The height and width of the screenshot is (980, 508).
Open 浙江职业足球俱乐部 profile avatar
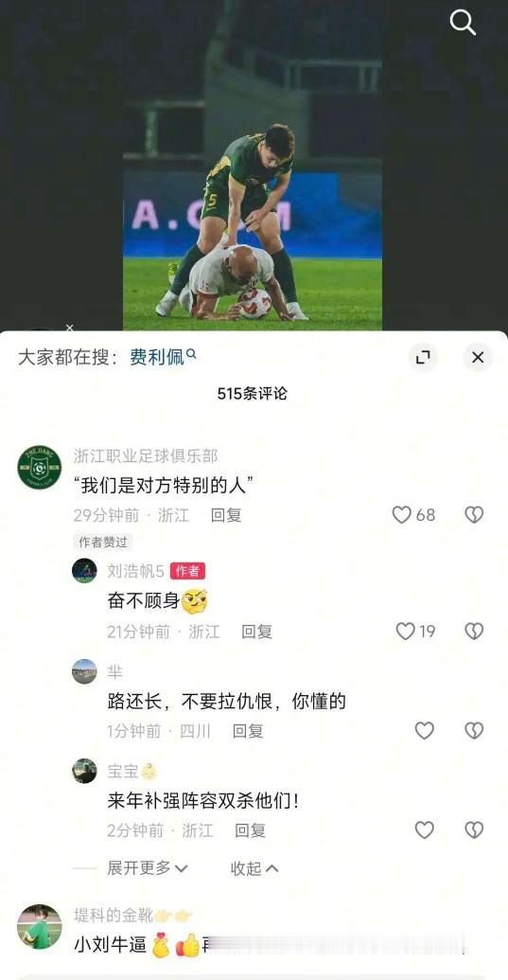[40, 468]
